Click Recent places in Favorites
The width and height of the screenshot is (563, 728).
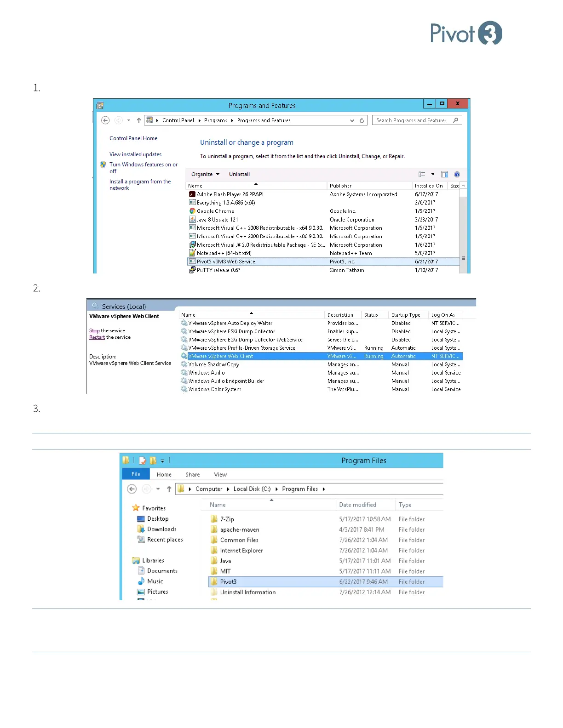pyautogui.click(x=165, y=540)
